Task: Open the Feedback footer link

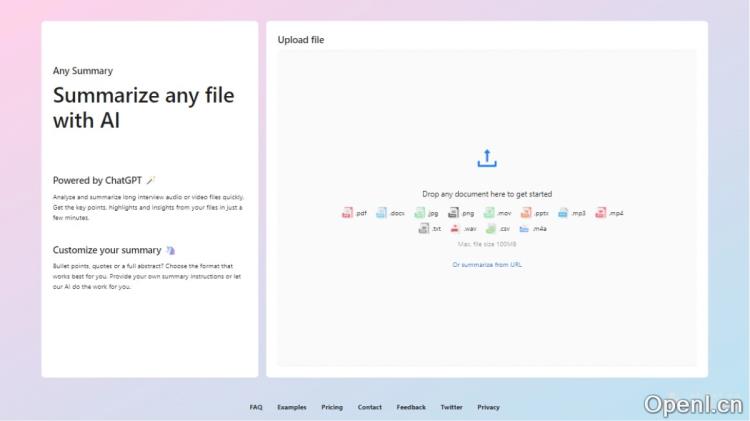Action: click(x=411, y=407)
